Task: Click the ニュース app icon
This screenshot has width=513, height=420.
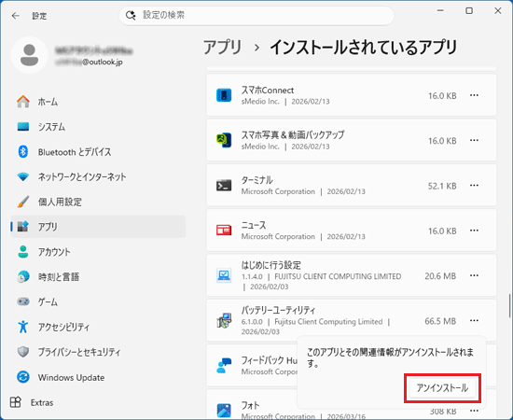Action: click(224, 231)
